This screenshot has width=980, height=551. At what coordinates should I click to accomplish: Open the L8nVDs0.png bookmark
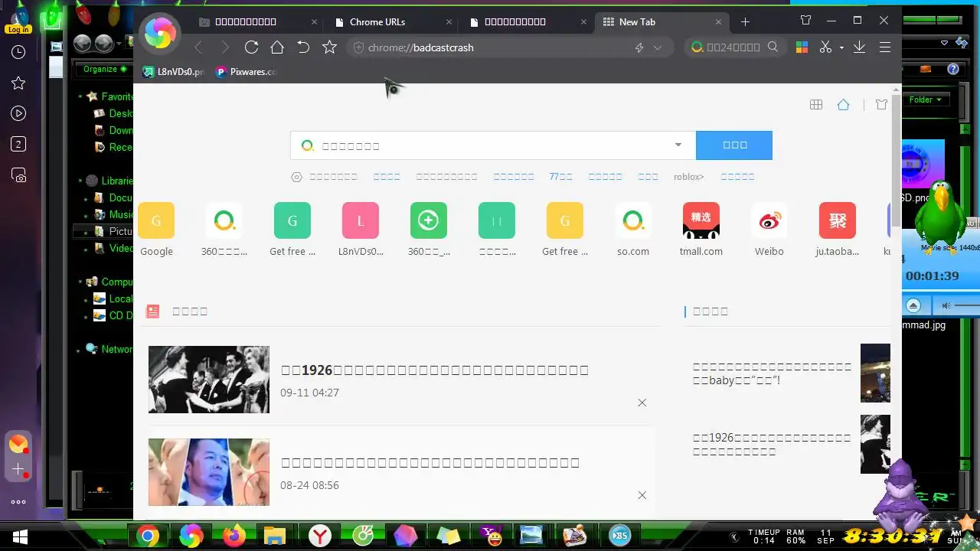(174, 72)
